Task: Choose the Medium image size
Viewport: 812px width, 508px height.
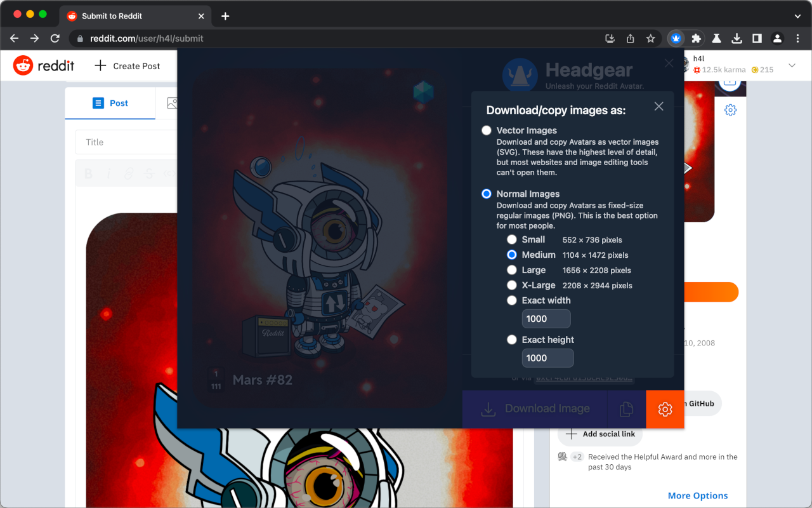Action: point(512,255)
